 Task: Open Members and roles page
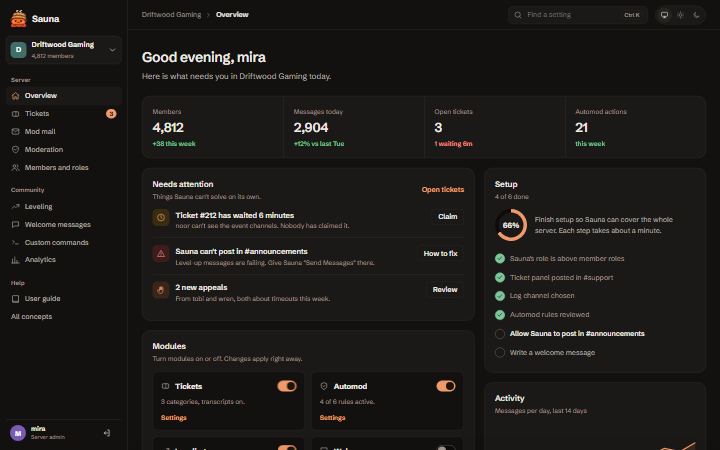[64, 168]
